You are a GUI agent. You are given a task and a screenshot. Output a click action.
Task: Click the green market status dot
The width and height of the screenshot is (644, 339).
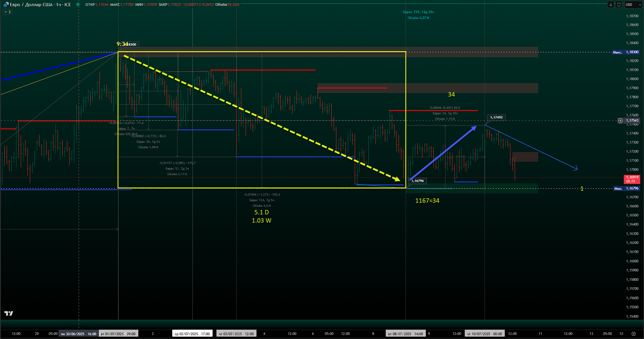78,4
